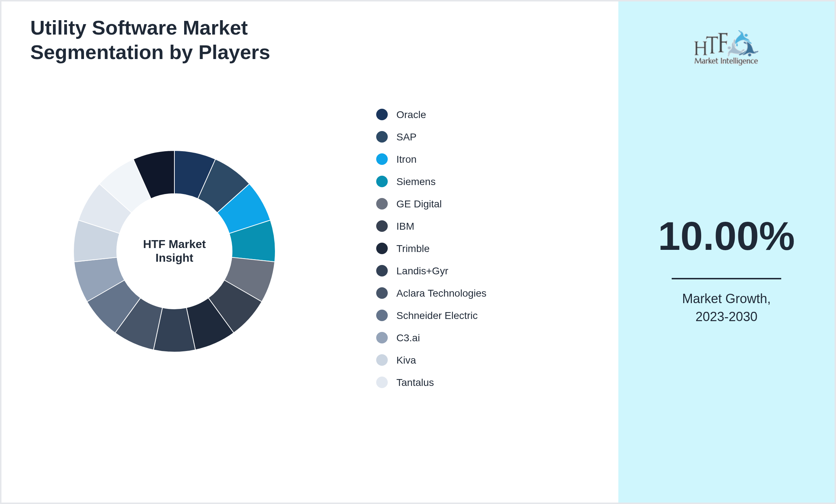
Task: Select the Schneider Electric legend label
Action: pyautogui.click(x=437, y=315)
